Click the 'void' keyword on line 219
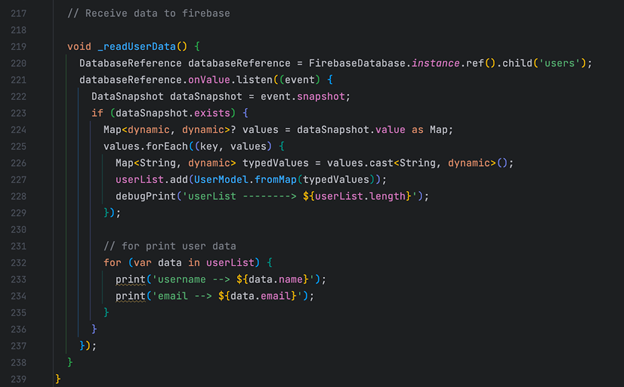Viewport: 624px width, 387px height. [x=79, y=47]
